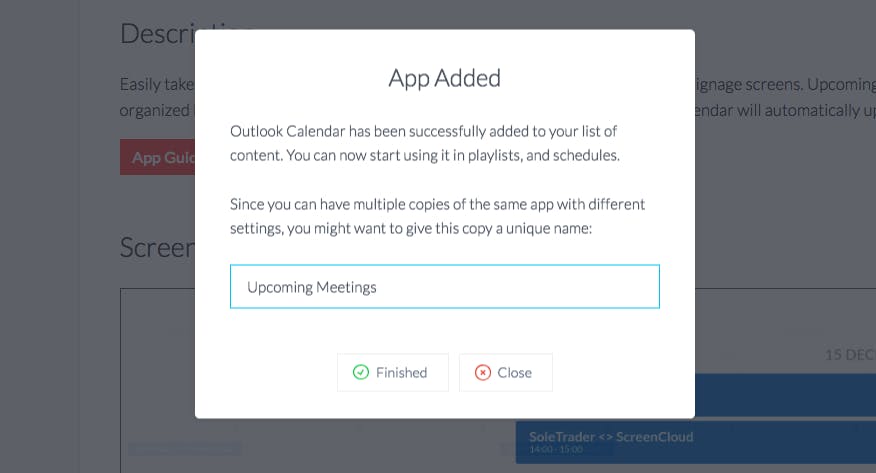Viewport: 876px width, 473px height.
Task: Click the 15 DEC date label
Action: tap(850, 355)
